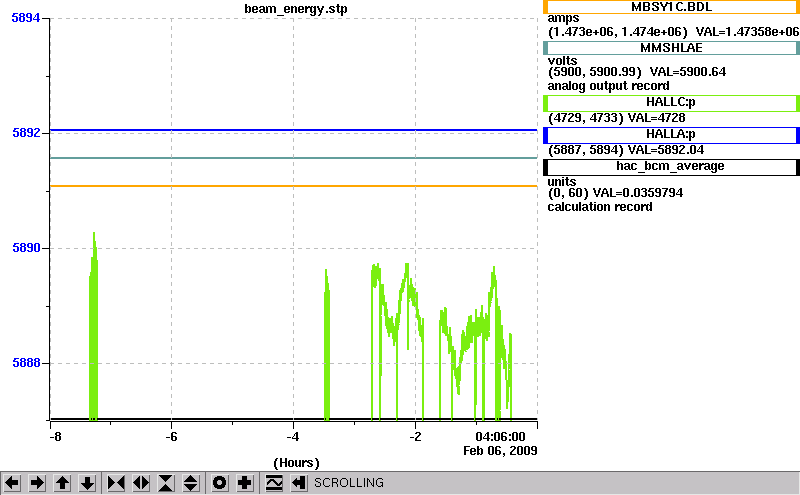Click the 5892 y-axis label
Viewport: 800px width, 495px height.
26,133
